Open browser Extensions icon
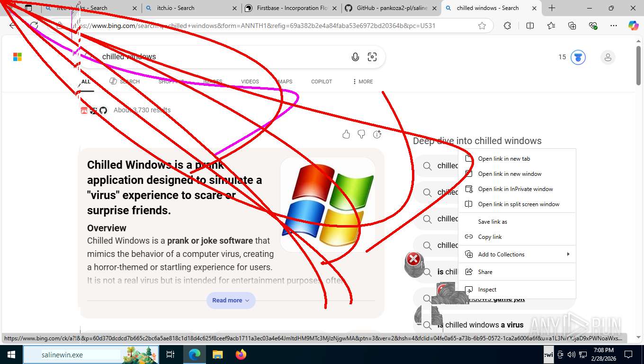Viewport: 644px width, 364px height. coord(507,26)
